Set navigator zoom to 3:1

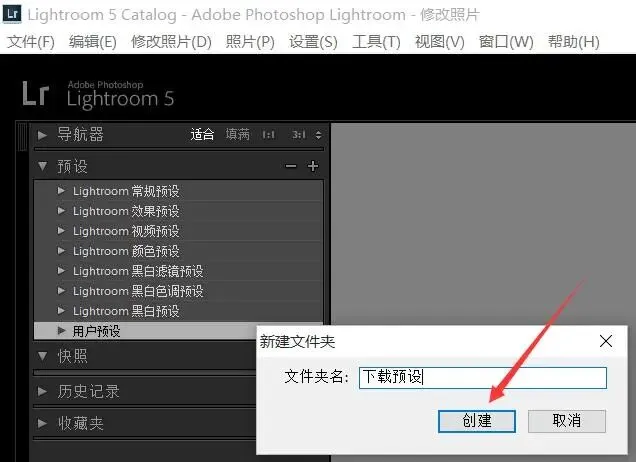click(x=299, y=135)
